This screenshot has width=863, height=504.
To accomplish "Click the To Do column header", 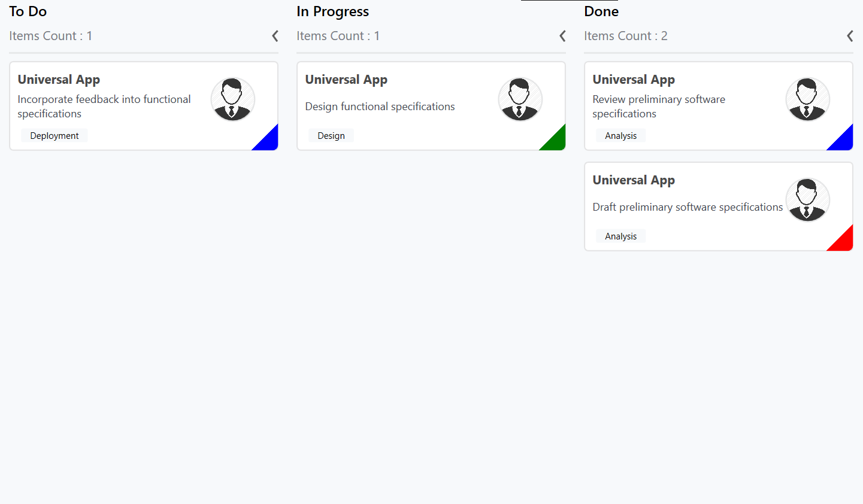I will coord(28,11).
